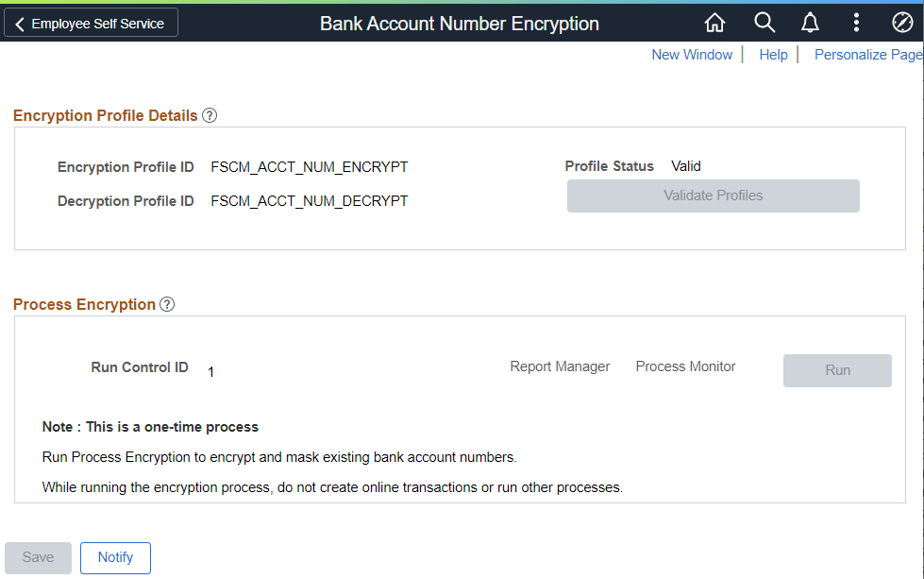Open the Notifications bell

[810, 22]
